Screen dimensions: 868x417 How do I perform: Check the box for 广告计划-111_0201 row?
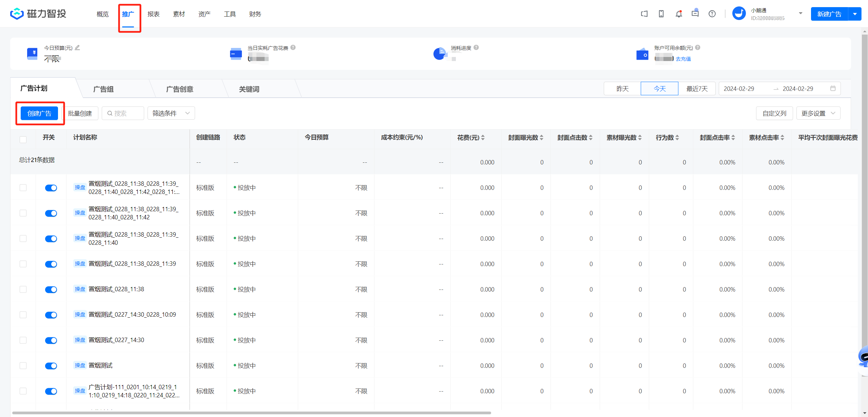23,391
